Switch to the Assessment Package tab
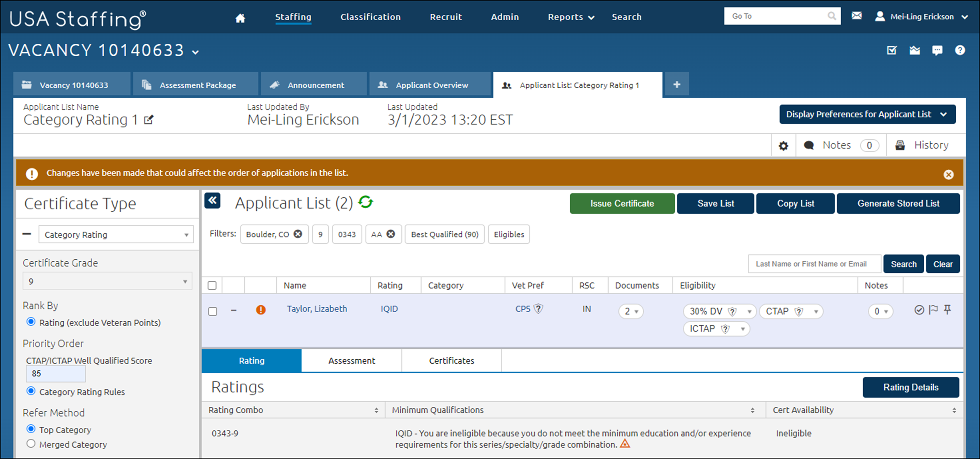The height and width of the screenshot is (459, 980). point(196,85)
